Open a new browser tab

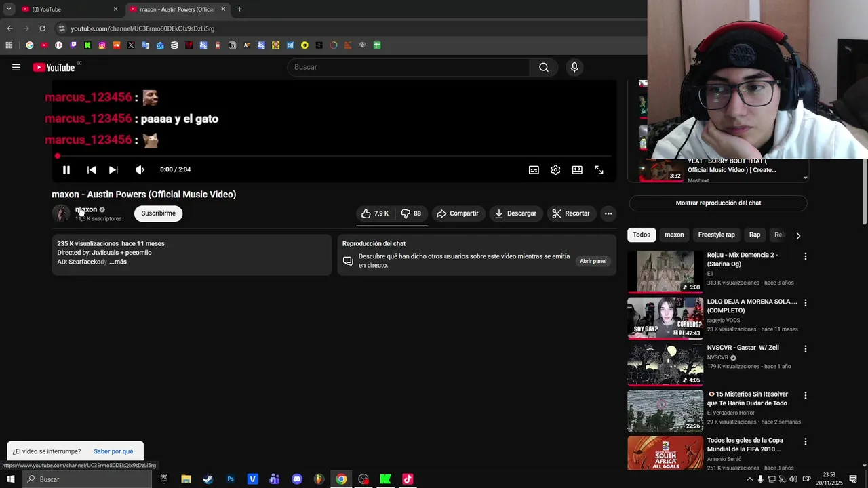tap(239, 9)
